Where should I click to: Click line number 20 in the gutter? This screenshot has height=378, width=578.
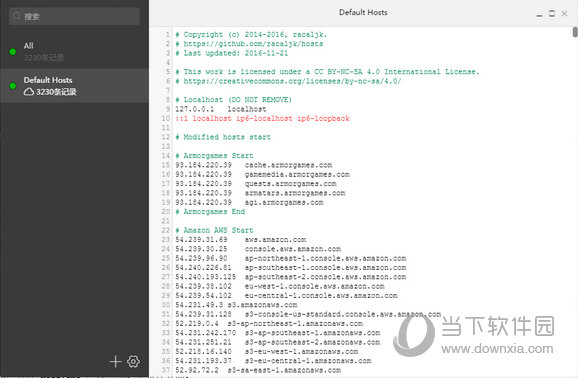166,212
